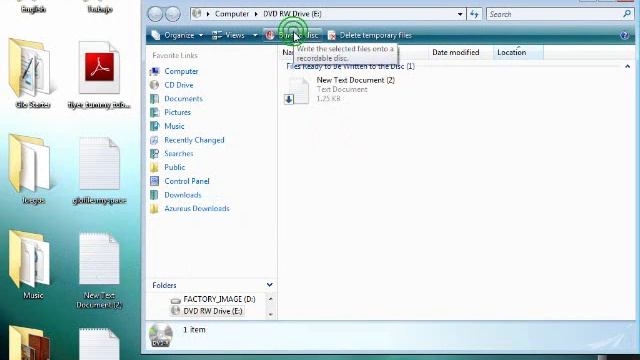Click the magnifier icon in Search box
The width and height of the screenshot is (640, 360).
click(x=627, y=14)
